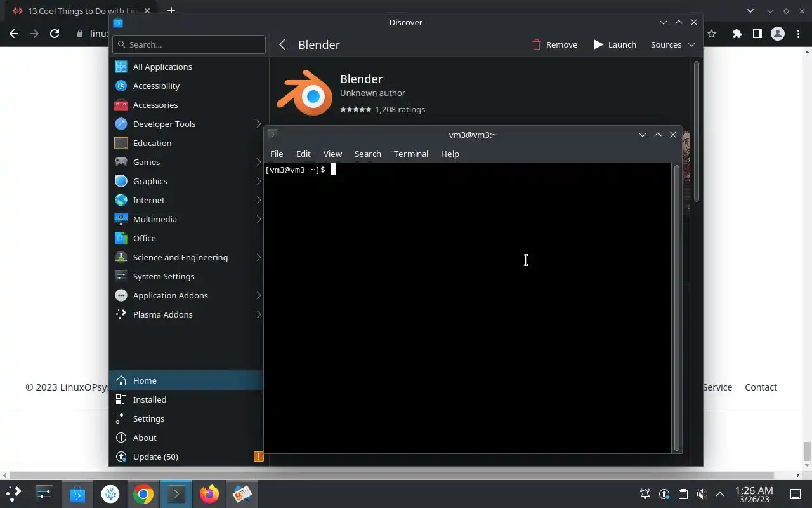Open Update (50) page

[x=186, y=457]
